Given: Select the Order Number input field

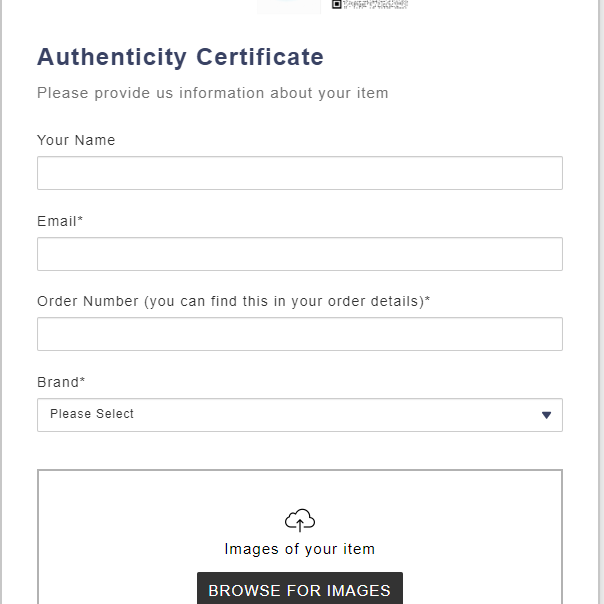Looking at the screenshot, I should pos(300,334).
